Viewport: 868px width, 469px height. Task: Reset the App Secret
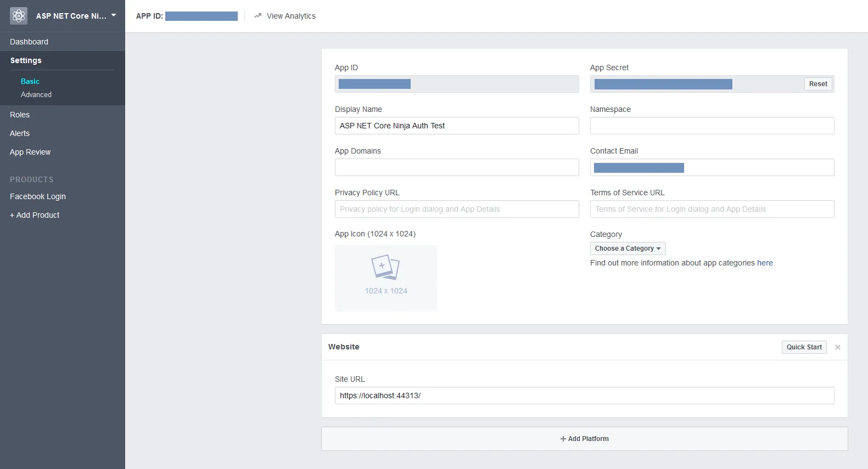click(x=818, y=84)
